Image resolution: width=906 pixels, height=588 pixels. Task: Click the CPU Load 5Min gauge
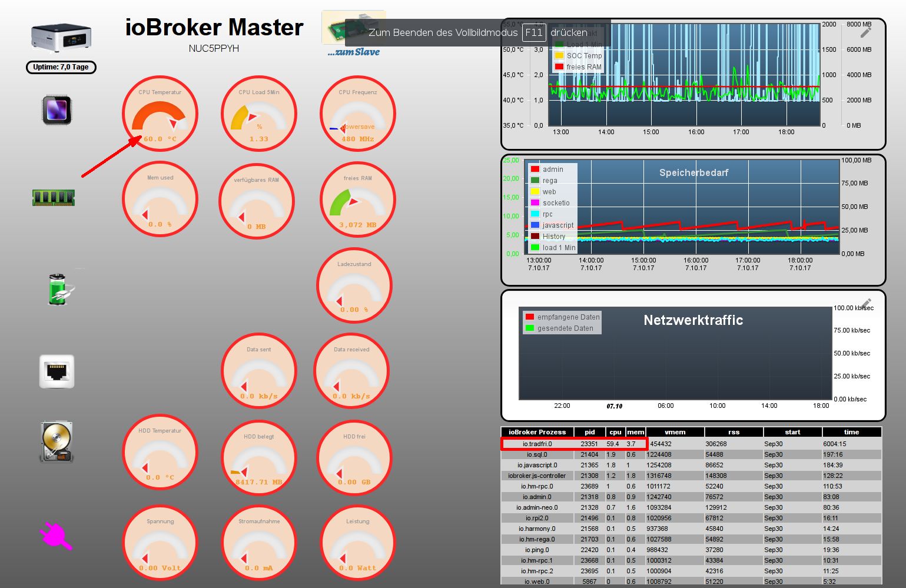pyautogui.click(x=259, y=114)
